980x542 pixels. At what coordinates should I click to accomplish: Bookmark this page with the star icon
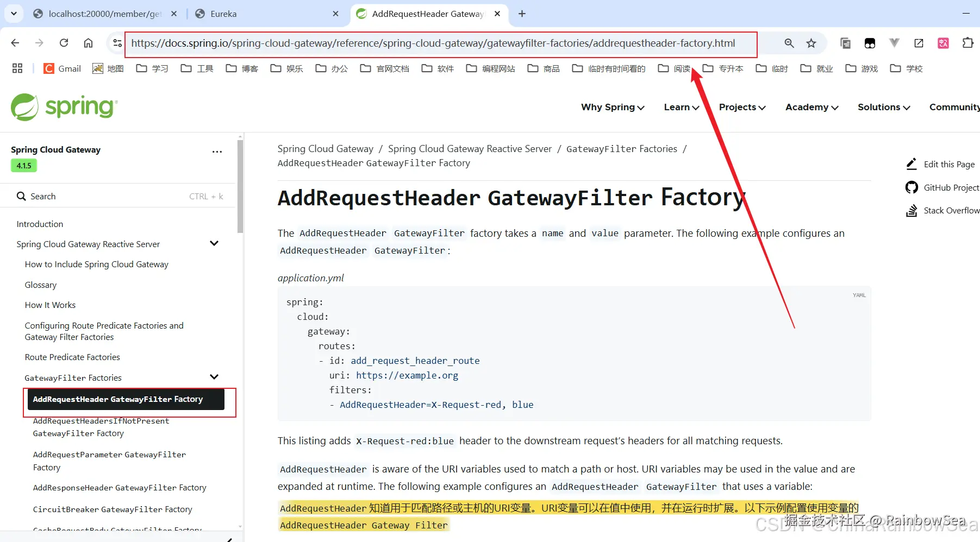pyautogui.click(x=811, y=43)
